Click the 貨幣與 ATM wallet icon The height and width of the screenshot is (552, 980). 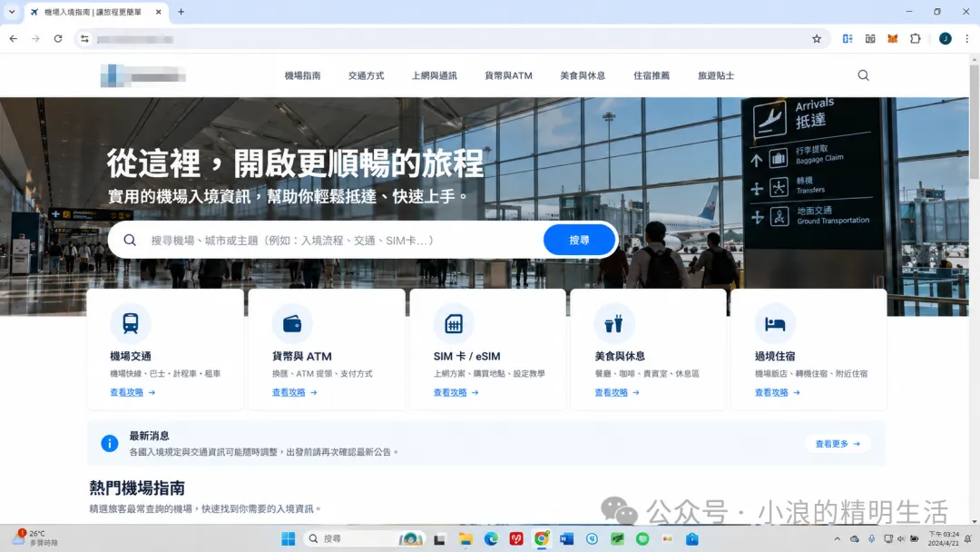tap(292, 323)
